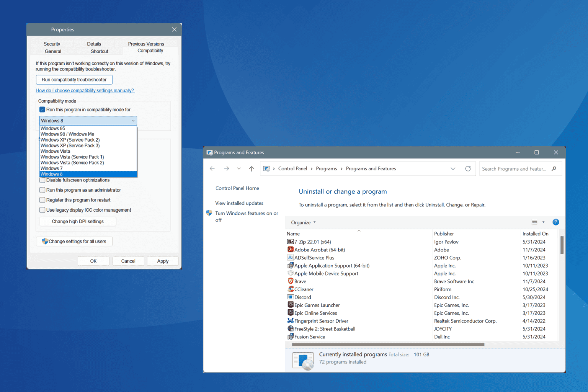
Task: Uncheck Run this program in compatibility mode
Action: (x=42, y=109)
